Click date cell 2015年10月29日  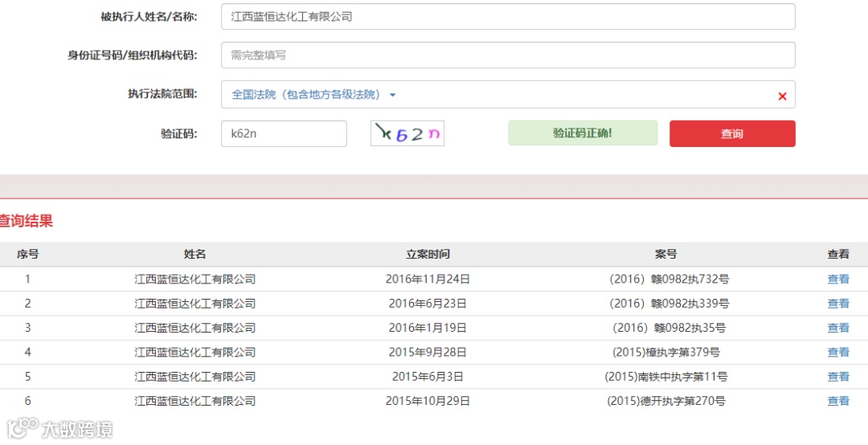coord(428,401)
